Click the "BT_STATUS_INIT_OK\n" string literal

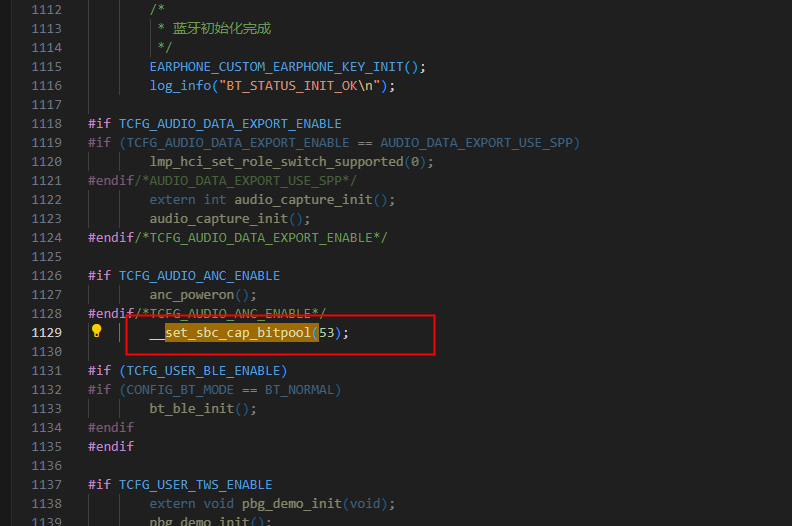[x=299, y=86]
